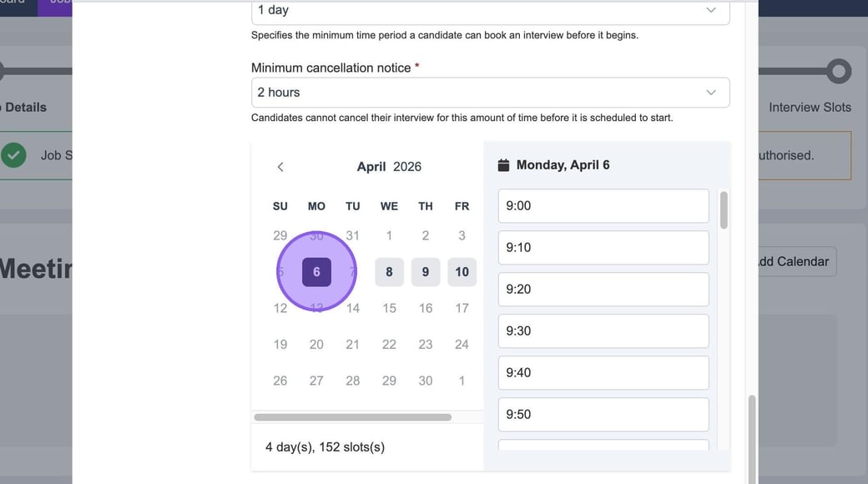
Task: Choose the 9:40 time slot
Action: [603, 373]
